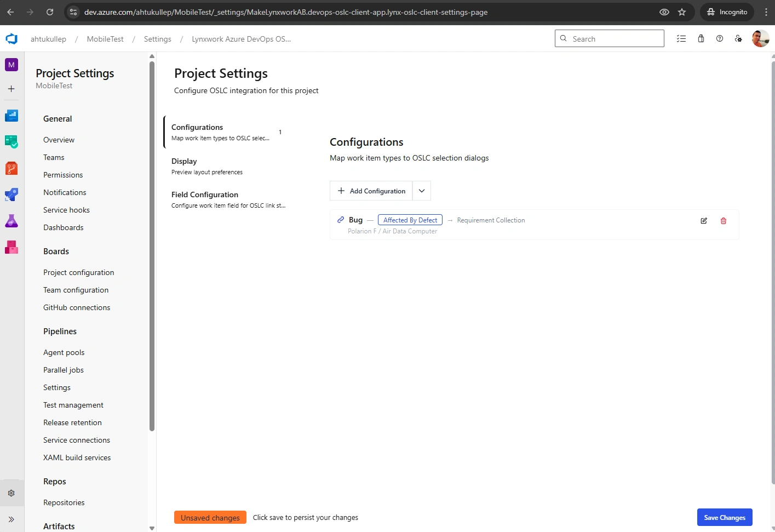The height and width of the screenshot is (532, 775).
Task: Click Save Changes button
Action: 725,517
